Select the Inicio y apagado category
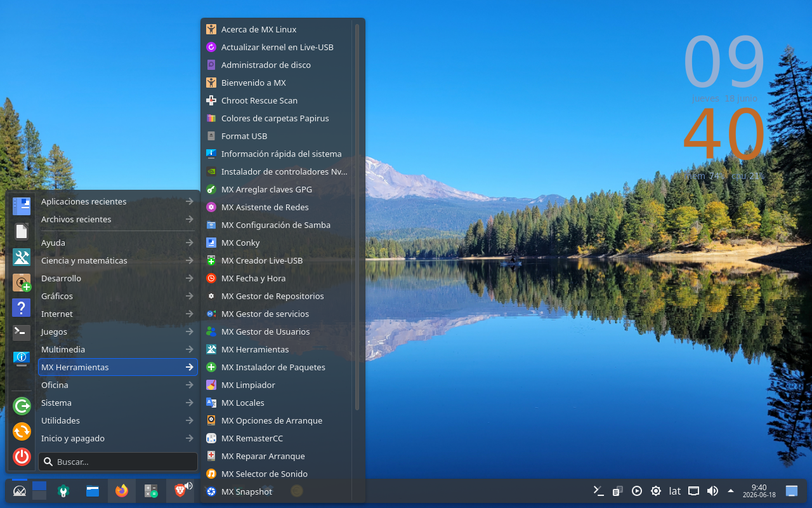This screenshot has height=508, width=812. click(x=118, y=438)
